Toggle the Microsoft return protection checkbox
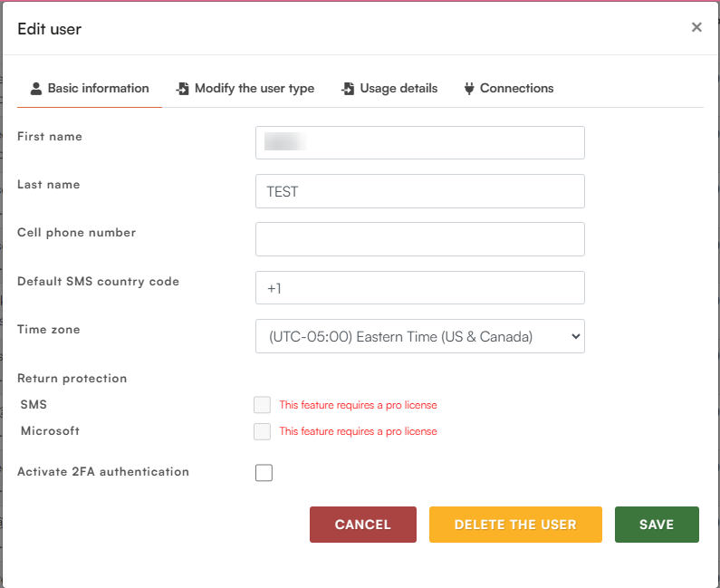This screenshot has width=720, height=588. pos(263,431)
